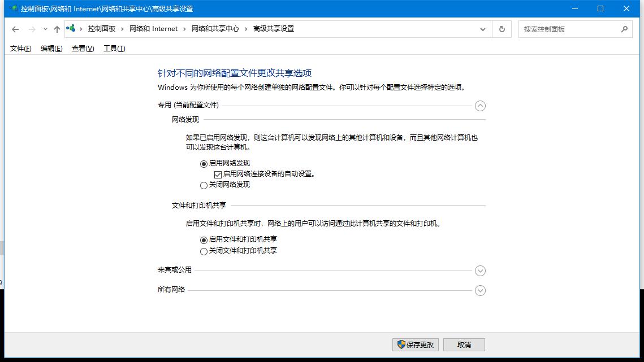Expand the 所有网络 section

pos(480,290)
